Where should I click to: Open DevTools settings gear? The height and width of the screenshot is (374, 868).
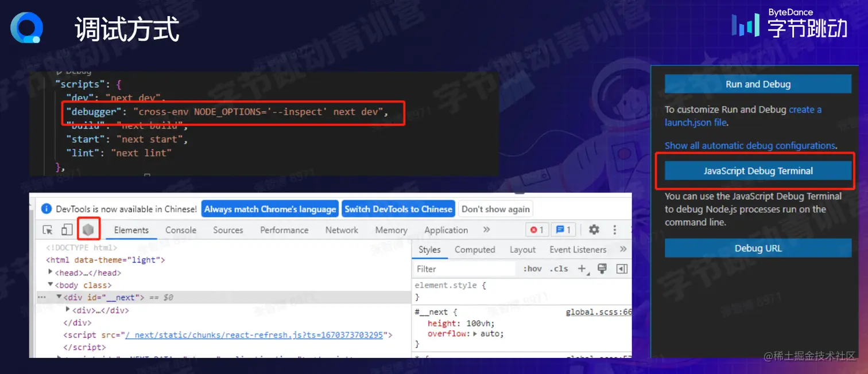coord(594,229)
